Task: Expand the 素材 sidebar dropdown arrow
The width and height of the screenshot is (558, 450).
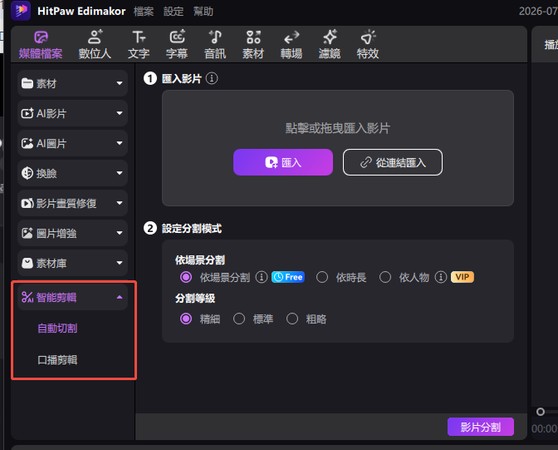Action: pyautogui.click(x=120, y=83)
